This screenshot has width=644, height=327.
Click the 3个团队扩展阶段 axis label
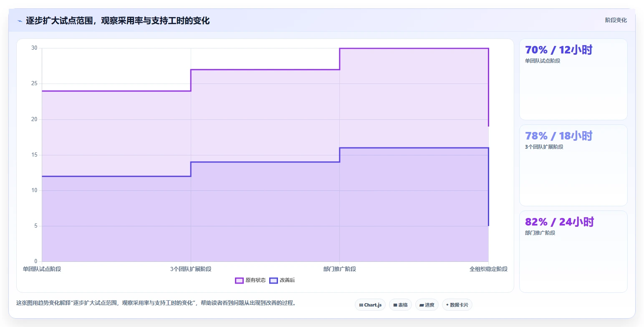point(191,269)
